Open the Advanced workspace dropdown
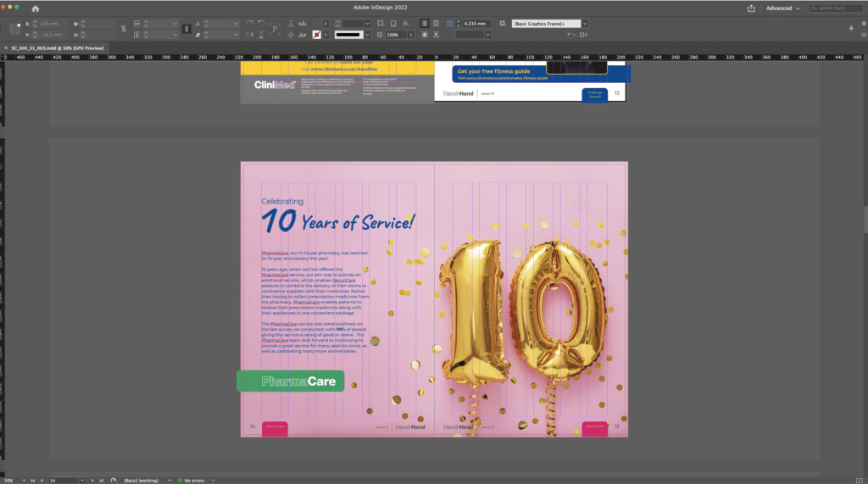The image size is (868, 484). pos(782,8)
